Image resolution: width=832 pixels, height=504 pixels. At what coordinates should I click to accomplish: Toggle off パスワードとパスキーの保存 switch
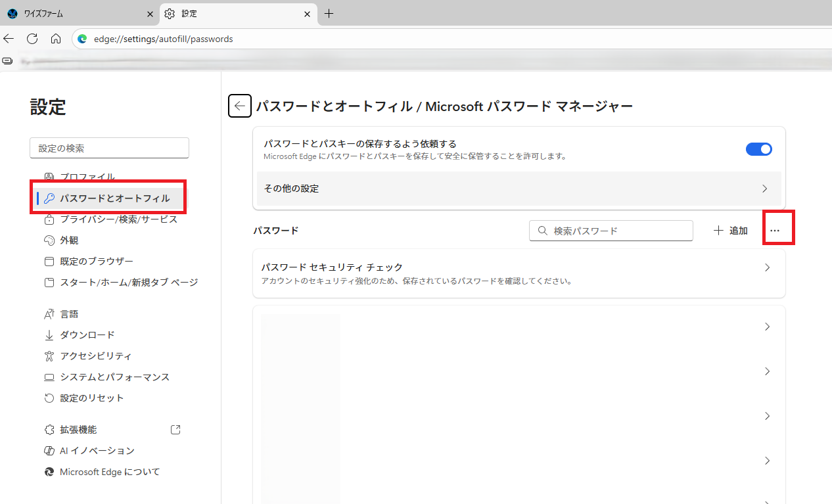coord(758,149)
